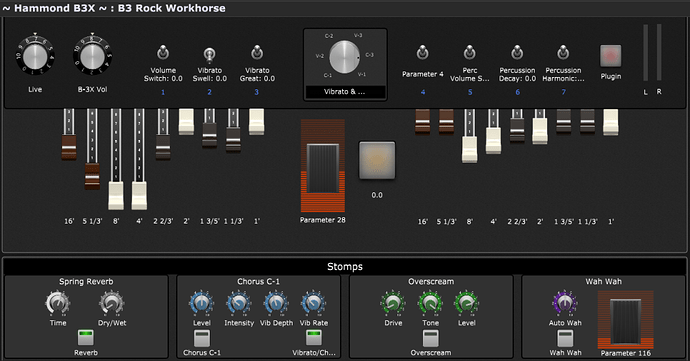Screen dimensions: 690x361
Task: Toggle the Reverb stomp switch
Action: pyautogui.click(x=86, y=338)
